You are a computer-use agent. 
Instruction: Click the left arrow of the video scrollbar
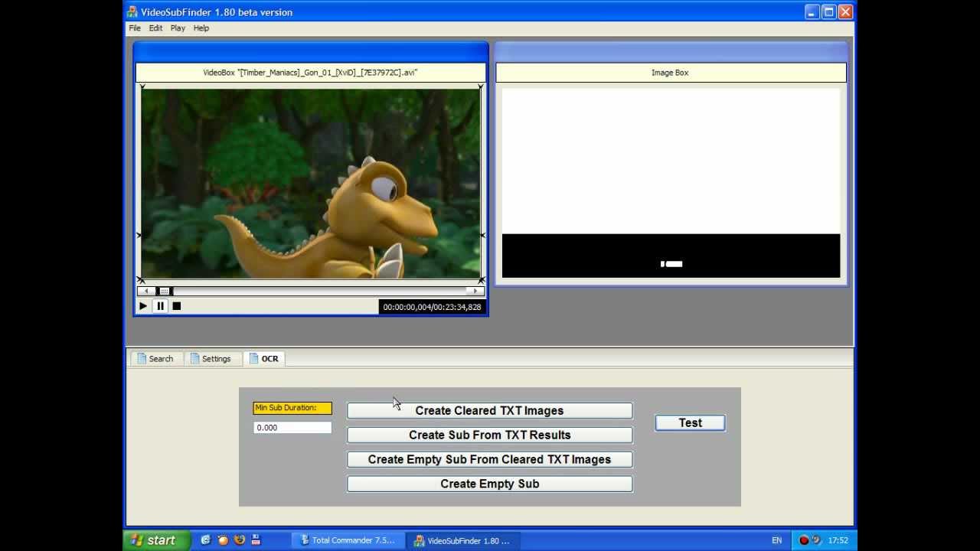[x=146, y=291]
